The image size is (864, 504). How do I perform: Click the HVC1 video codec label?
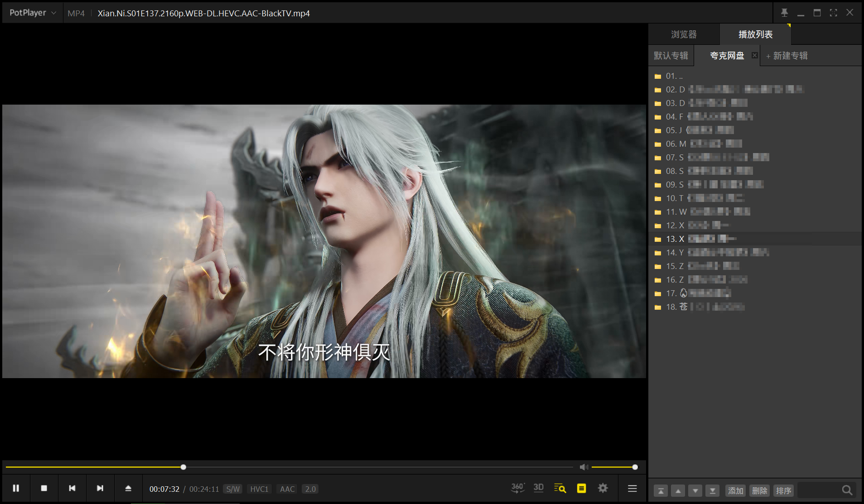click(259, 489)
